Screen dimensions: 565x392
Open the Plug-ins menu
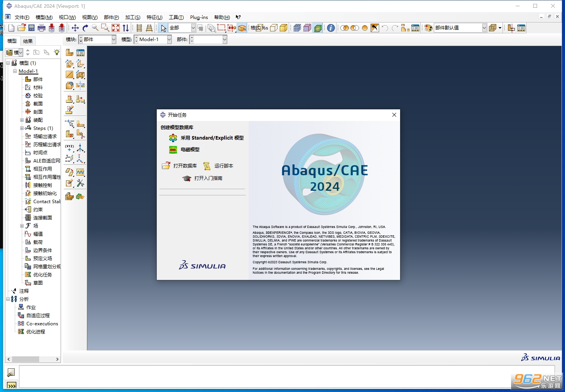199,17
